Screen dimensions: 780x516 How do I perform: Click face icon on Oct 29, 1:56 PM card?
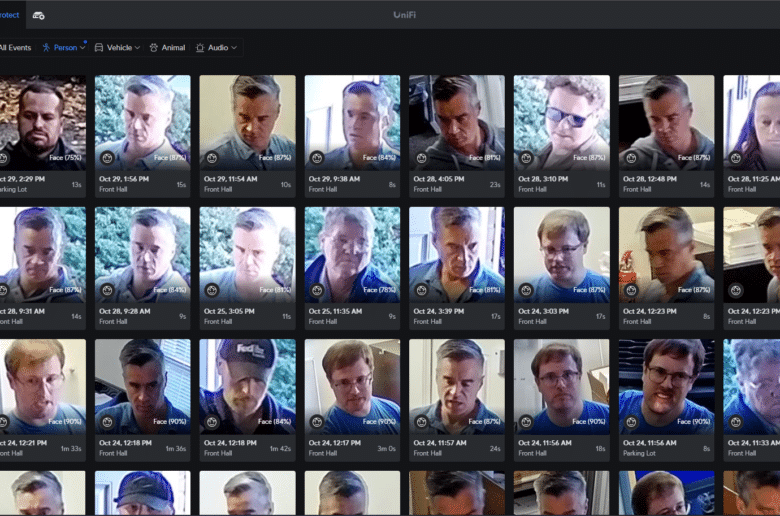click(107, 158)
